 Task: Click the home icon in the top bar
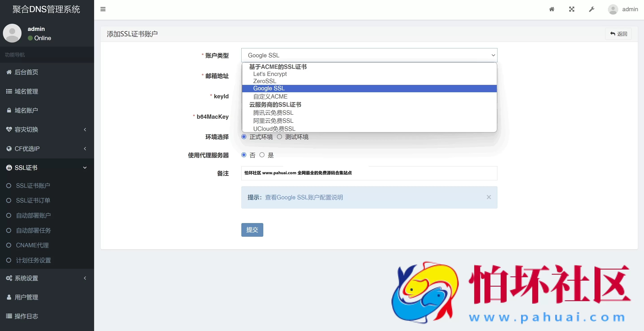[552, 9]
